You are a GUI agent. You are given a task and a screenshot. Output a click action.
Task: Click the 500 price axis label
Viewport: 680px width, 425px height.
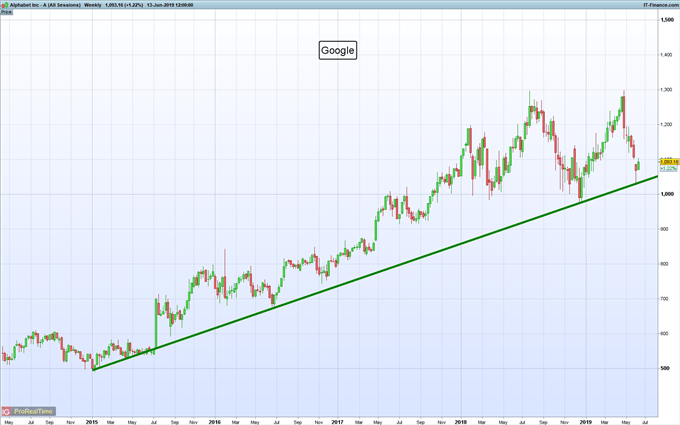(664, 368)
